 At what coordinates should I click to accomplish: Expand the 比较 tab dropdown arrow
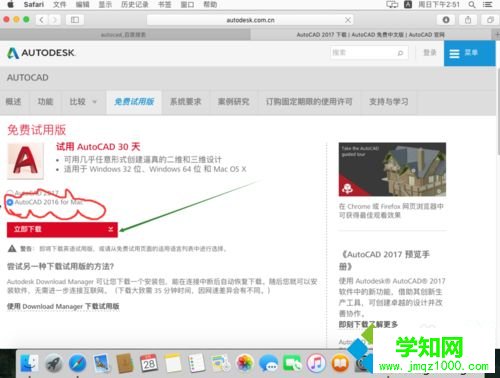pos(94,102)
